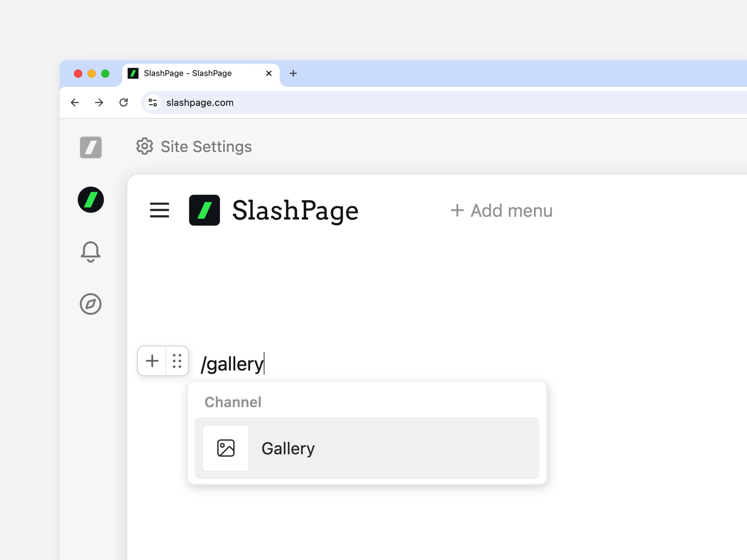747x560 pixels.
Task: Select the SlashPage - SlashPage tab
Action: (201, 74)
